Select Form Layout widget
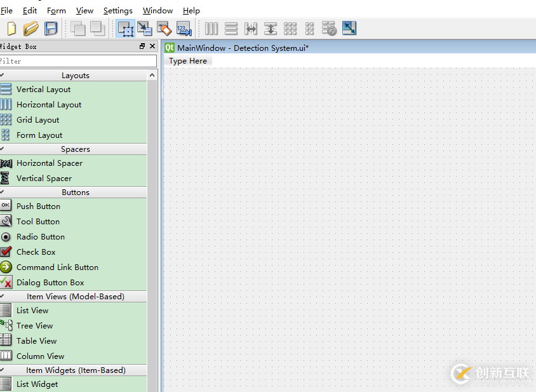This screenshot has height=392, width=536. tap(74, 135)
